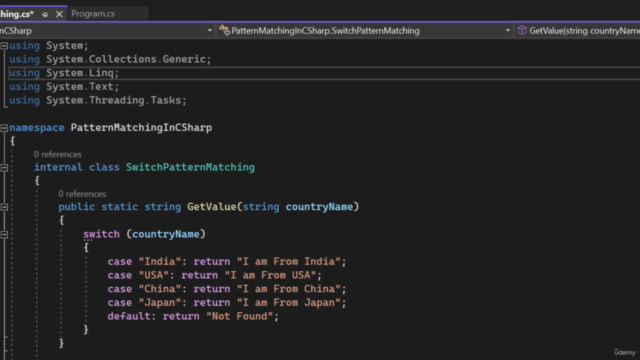This screenshot has height=360, width=640.
Task: Collapse the GetValue method block
Action: pos(4,207)
